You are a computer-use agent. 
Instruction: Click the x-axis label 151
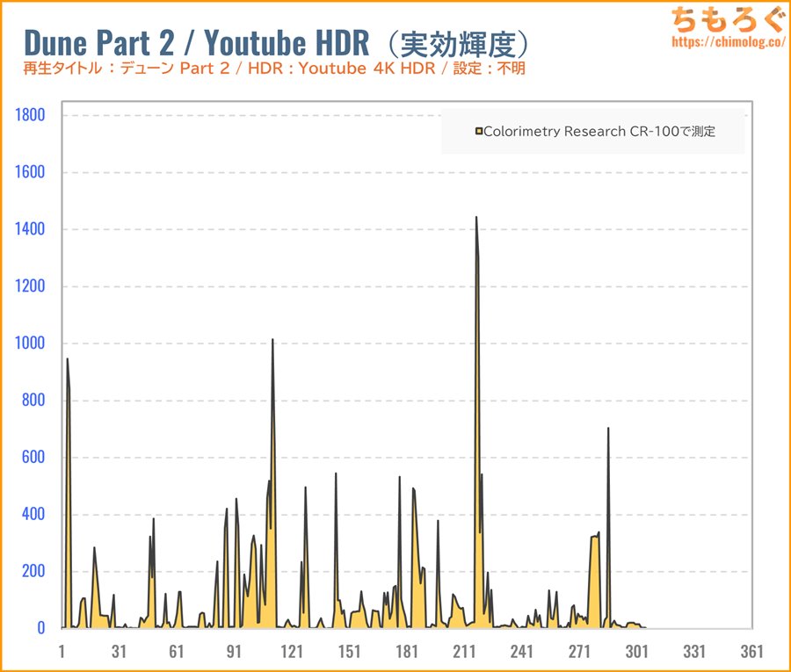pyautogui.click(x=349, y=651)
